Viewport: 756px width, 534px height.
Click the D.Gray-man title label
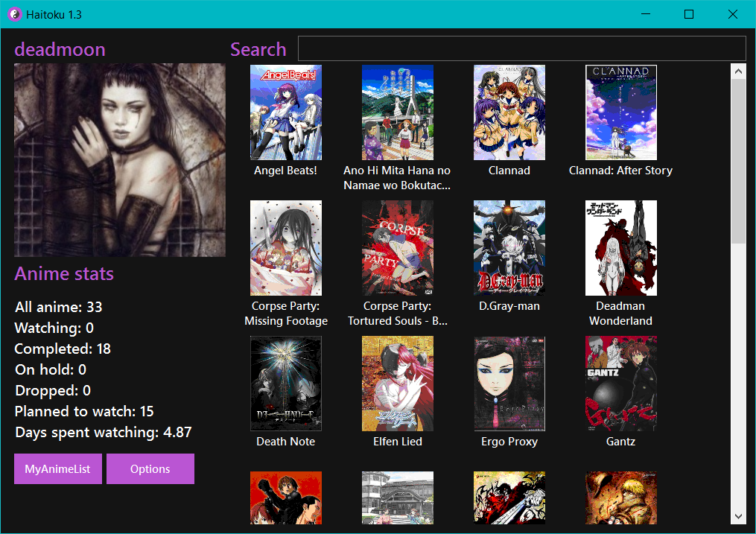(509, 306)
